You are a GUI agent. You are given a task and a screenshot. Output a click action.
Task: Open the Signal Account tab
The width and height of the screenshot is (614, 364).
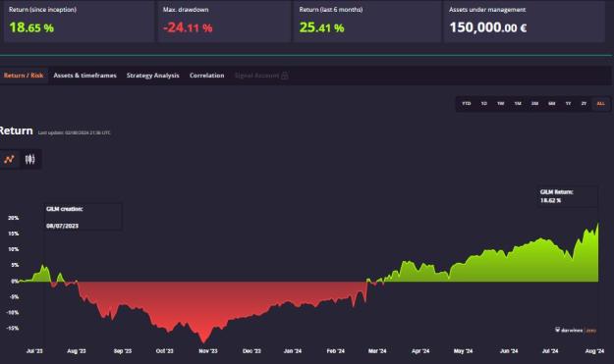256,76
